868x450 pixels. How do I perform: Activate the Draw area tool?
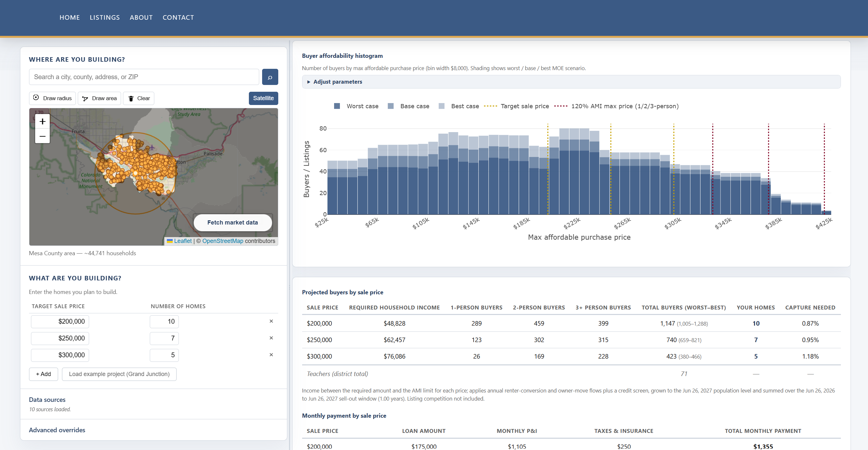tap(99, 98)
